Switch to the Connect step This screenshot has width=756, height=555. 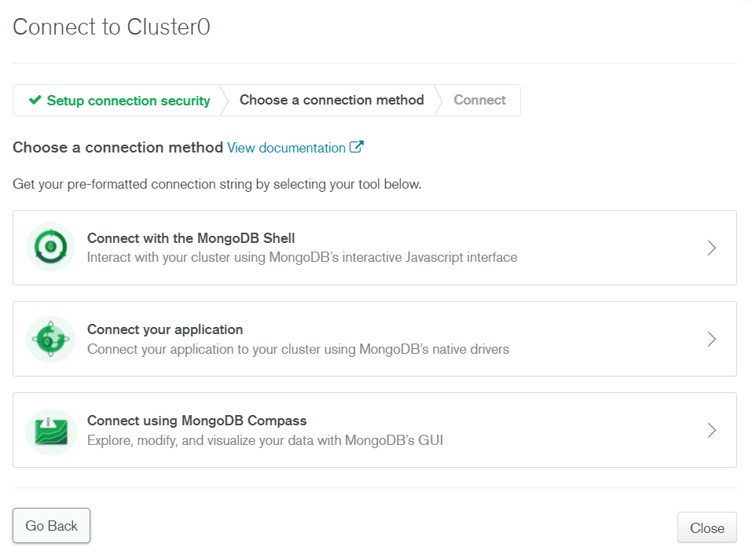tap(479, 100)
